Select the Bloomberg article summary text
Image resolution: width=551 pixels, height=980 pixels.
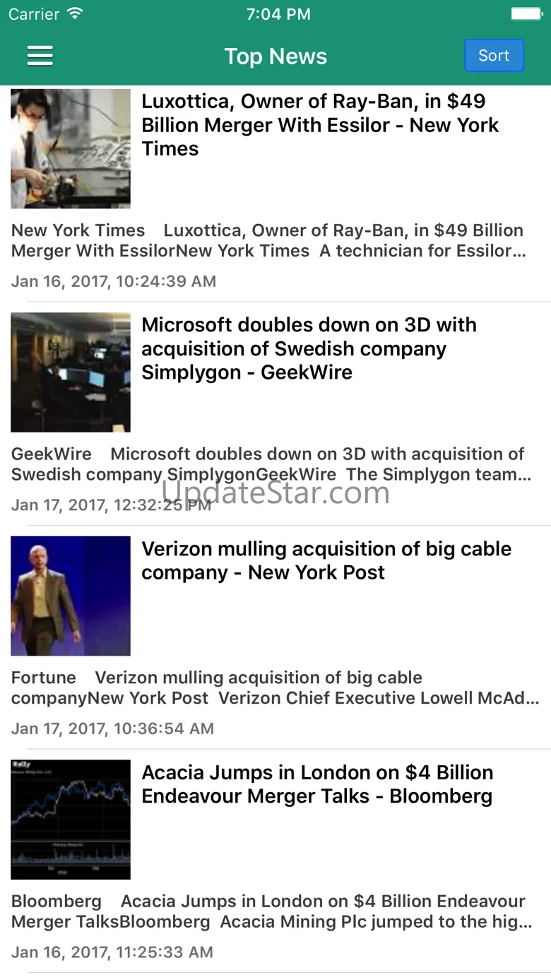point(271,911)
